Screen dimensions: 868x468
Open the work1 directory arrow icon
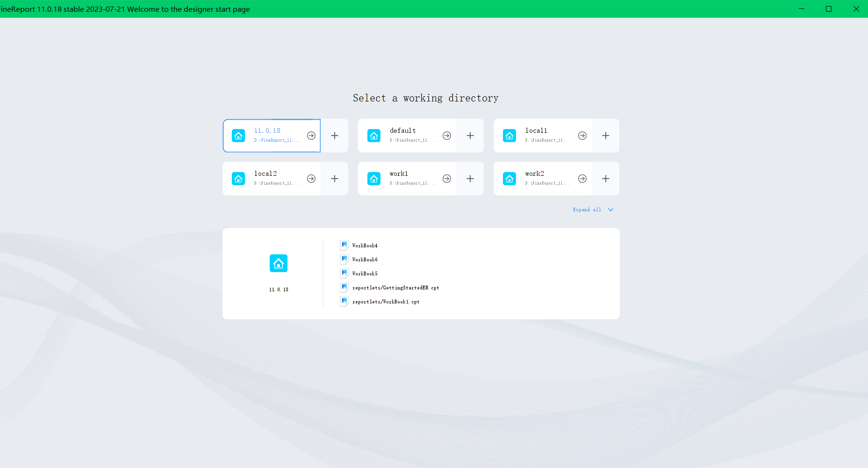(x=447, y=179)
